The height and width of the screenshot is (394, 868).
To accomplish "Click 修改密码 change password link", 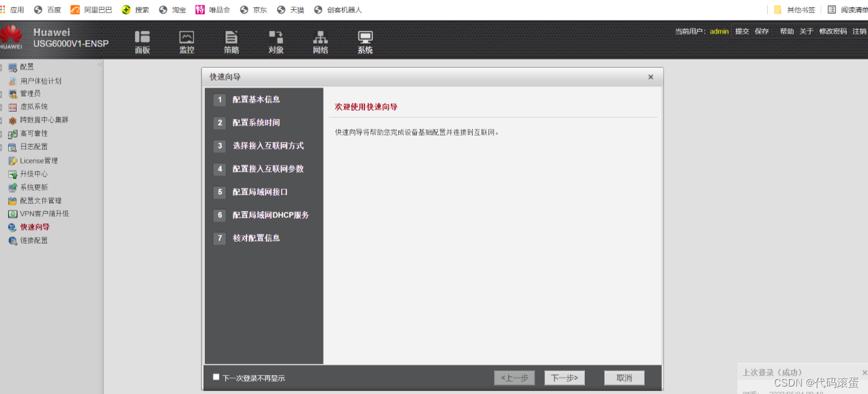I will click(x=833, y=31).
